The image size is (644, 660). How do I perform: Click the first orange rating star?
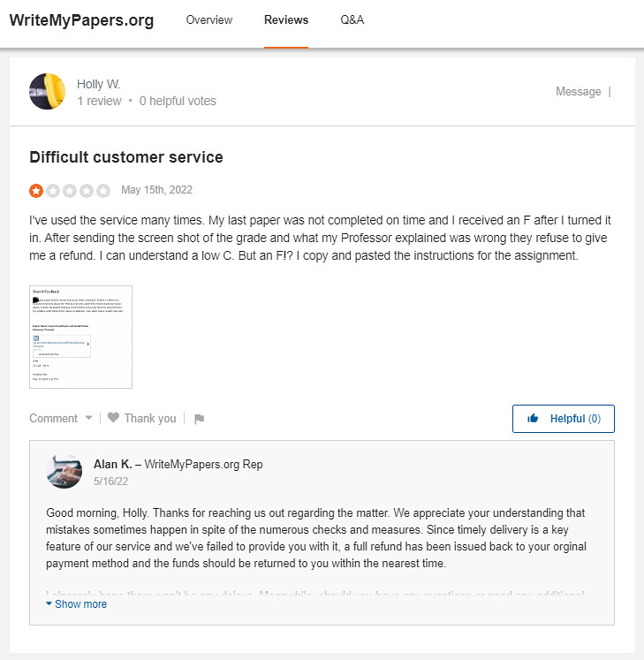(x=36, y=190)
